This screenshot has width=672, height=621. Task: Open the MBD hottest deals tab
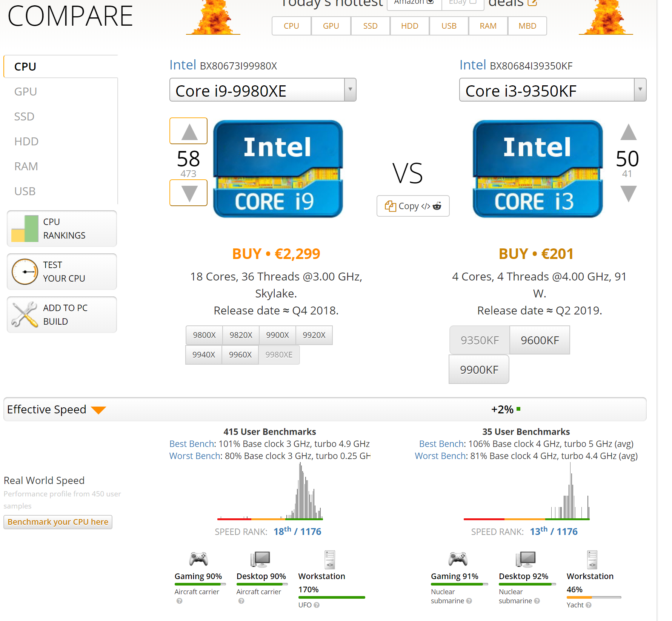pyautogui.click(x=527, y=26)
